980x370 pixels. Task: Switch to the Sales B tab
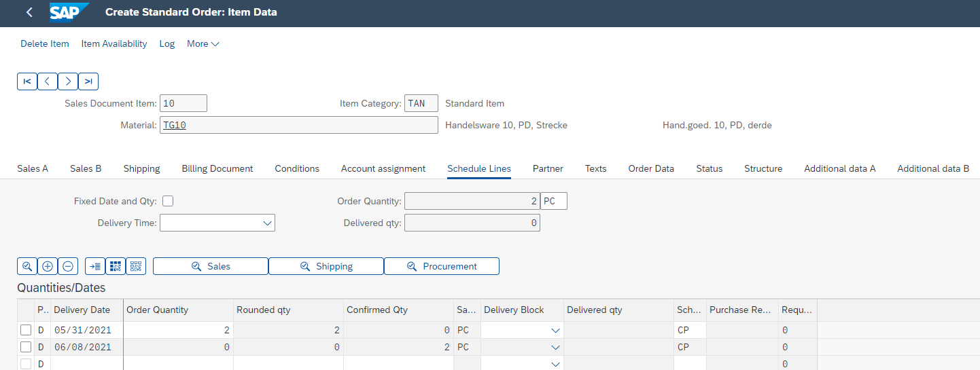(x=86, y=168)
